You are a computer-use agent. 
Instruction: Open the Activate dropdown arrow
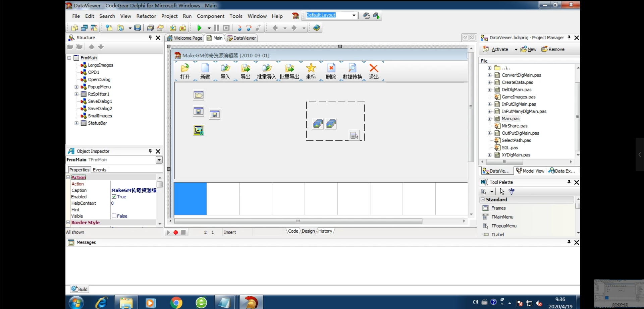(x=516, y=50)
